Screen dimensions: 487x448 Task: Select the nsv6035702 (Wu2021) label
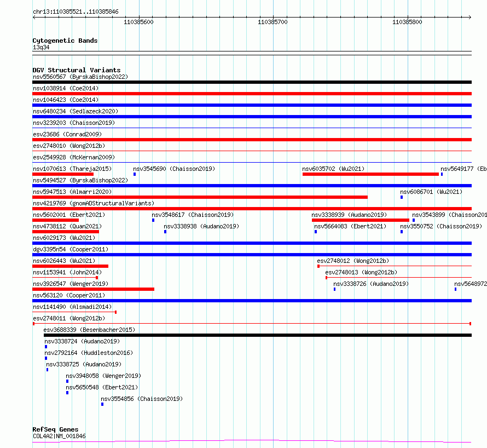pyautogui.click(x=333, y=169)
